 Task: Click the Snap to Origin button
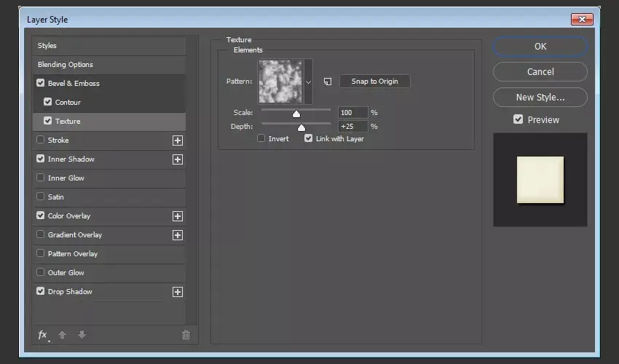click(x=374, y=82)
